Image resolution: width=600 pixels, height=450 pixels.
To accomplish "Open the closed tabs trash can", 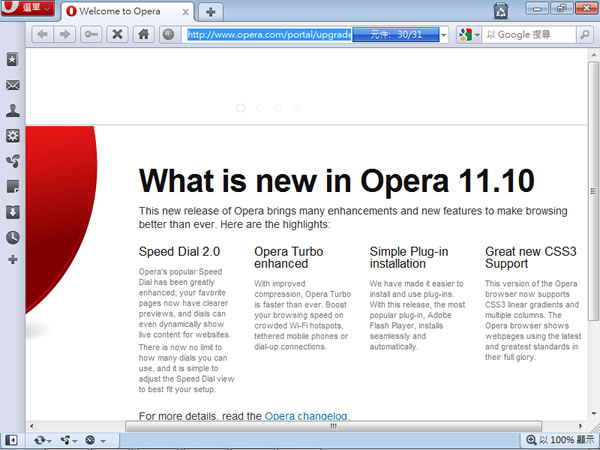I will pyautogui.click(x=500, y=11).
